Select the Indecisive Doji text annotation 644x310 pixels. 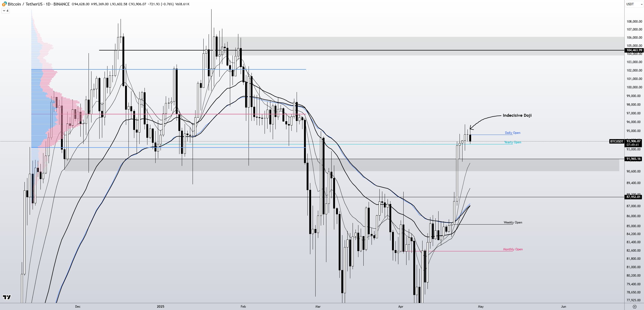click(x=517, y=115)
